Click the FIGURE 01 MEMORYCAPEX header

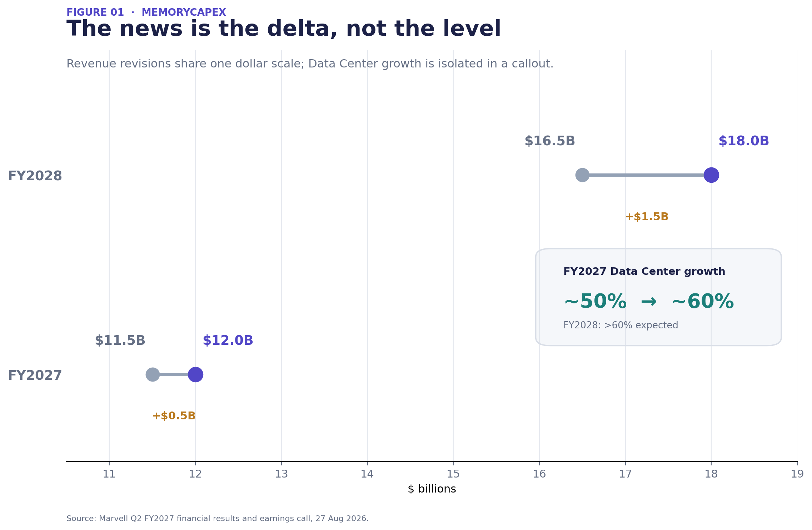point(146,12)
